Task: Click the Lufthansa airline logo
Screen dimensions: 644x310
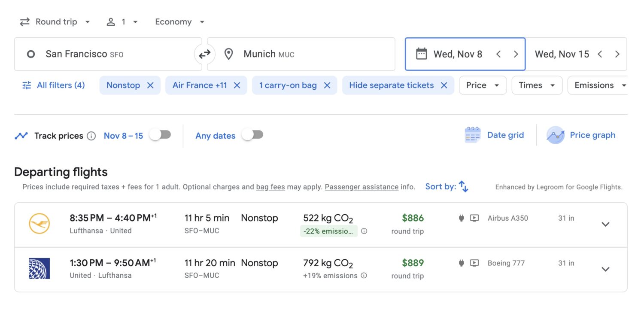Action: click(x=40, y=224)
